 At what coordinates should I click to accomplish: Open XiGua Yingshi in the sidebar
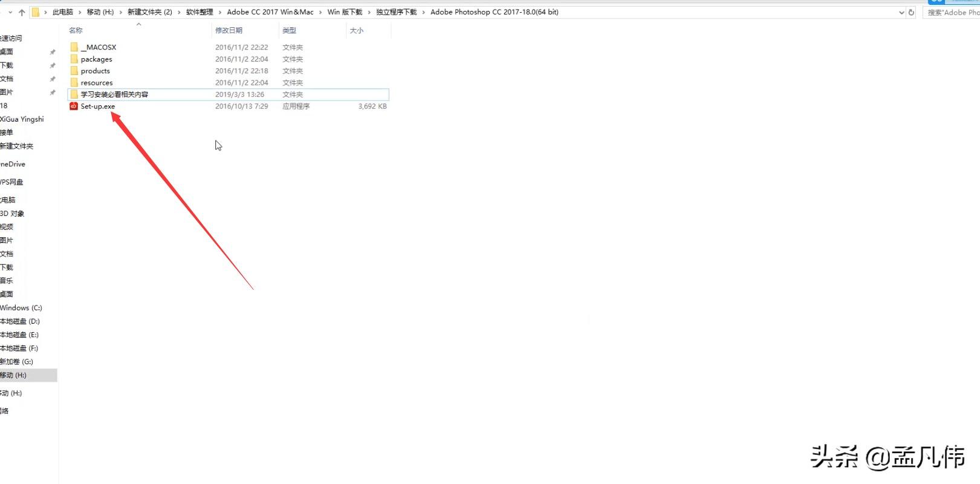(22, 119)
